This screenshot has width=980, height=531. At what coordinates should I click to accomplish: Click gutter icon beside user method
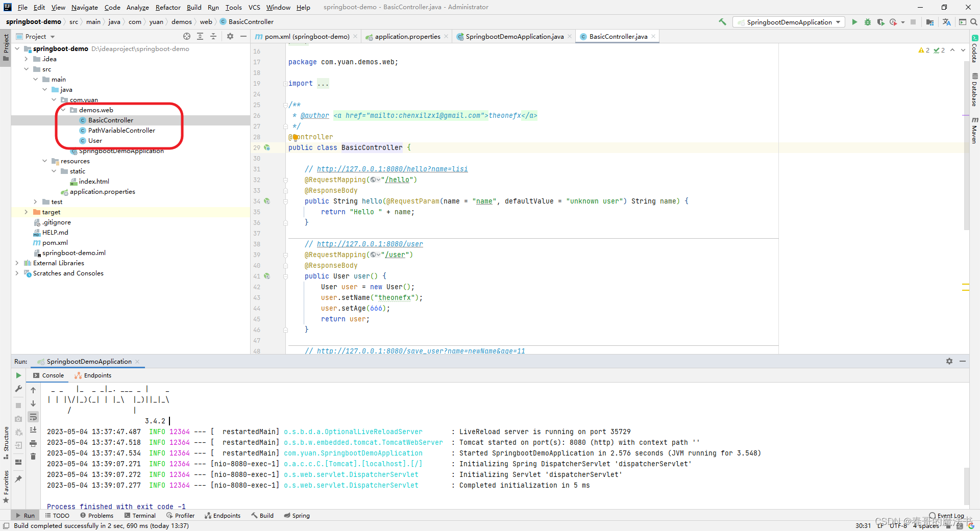(267, 276)
